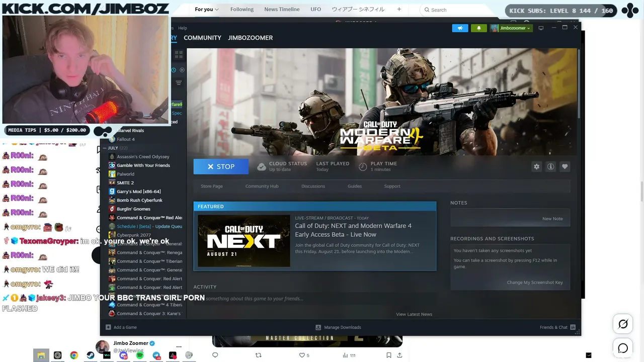Sort library by recent clock icon
Screen dimensions: 644x362
[174, 70]
